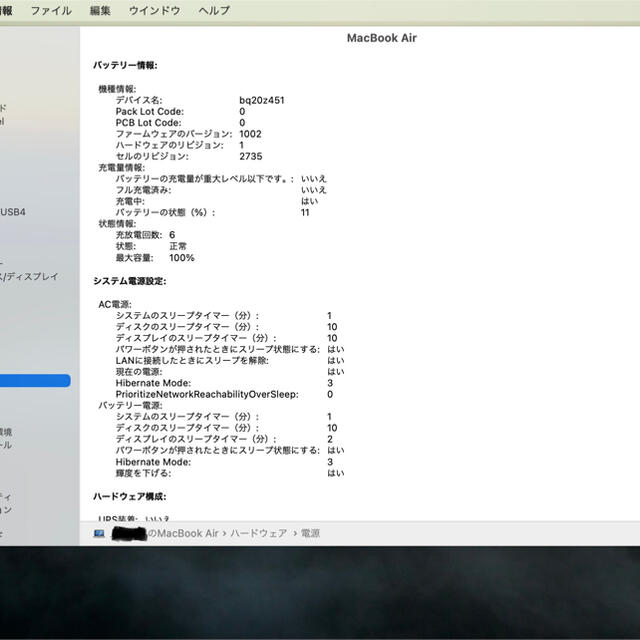Click the フル充電済み label

click(143, 190)
